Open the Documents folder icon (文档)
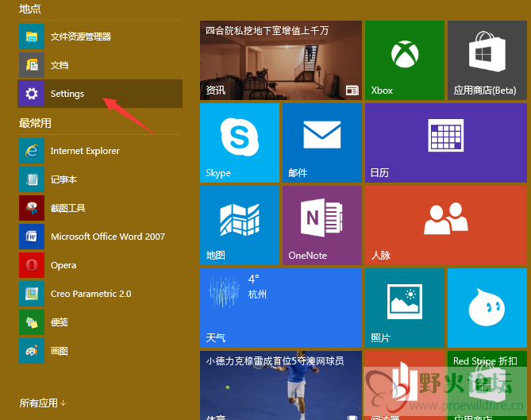 point(32,65)
